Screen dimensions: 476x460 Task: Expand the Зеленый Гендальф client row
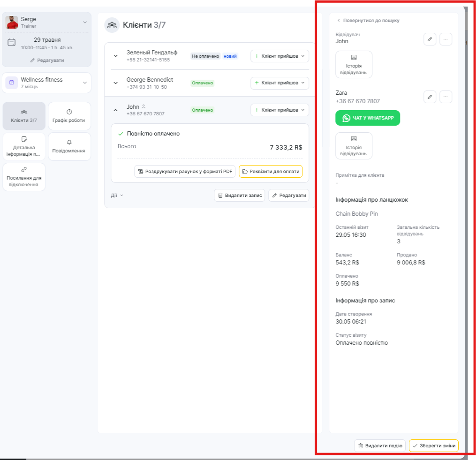116,56
